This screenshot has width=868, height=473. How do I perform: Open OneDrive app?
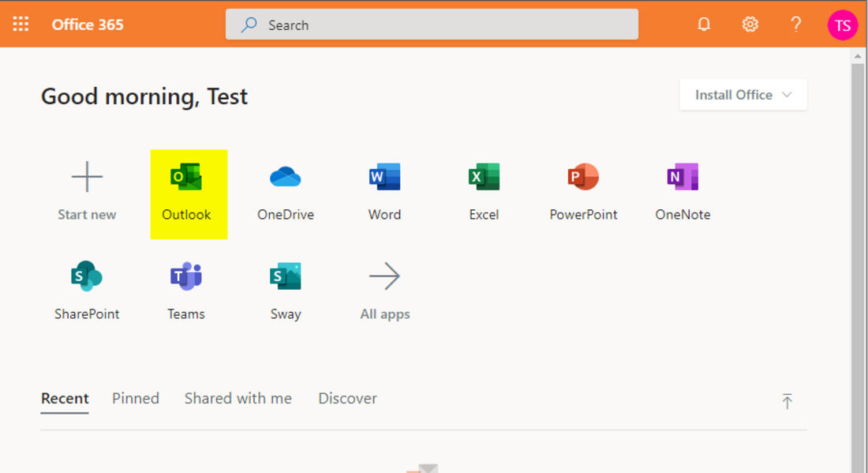[x=286, y=193]
